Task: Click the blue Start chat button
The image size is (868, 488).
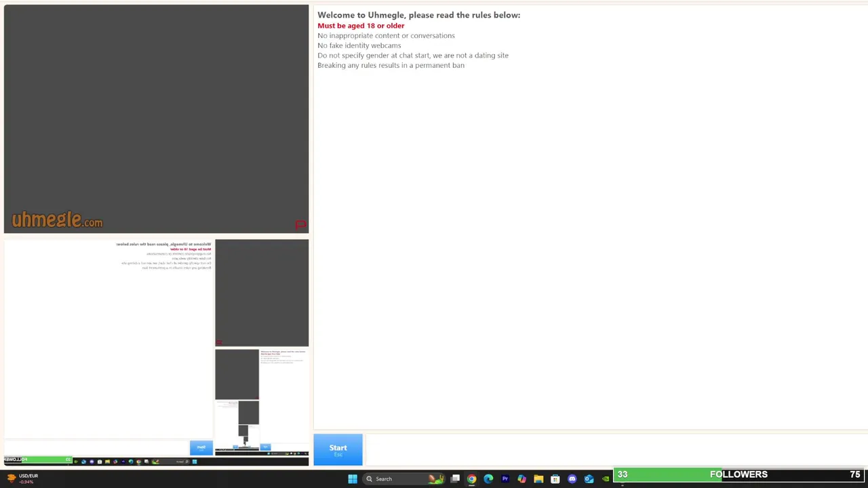Action: pyautogui.click(x=338, y=449)
